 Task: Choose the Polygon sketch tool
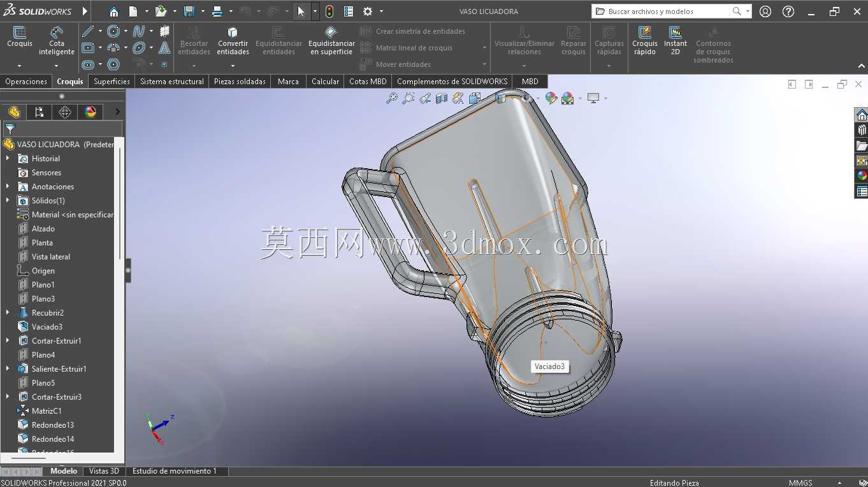[113, 64]
